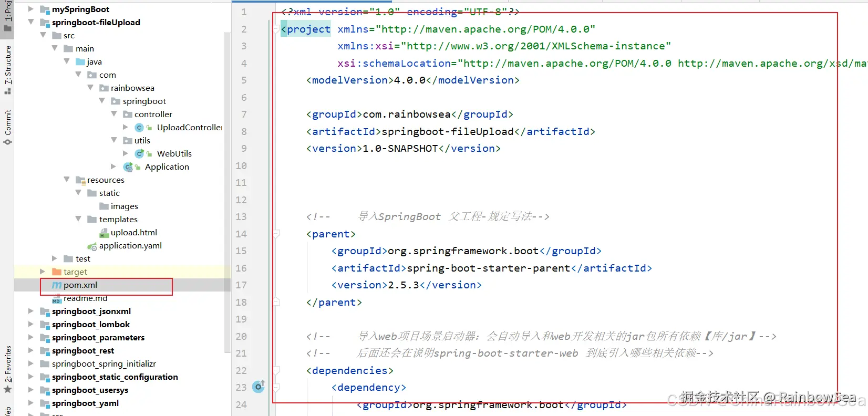Select the springboot_jsonxml module
The width and height of the screenshot is (868, 416).
point(91,311)
